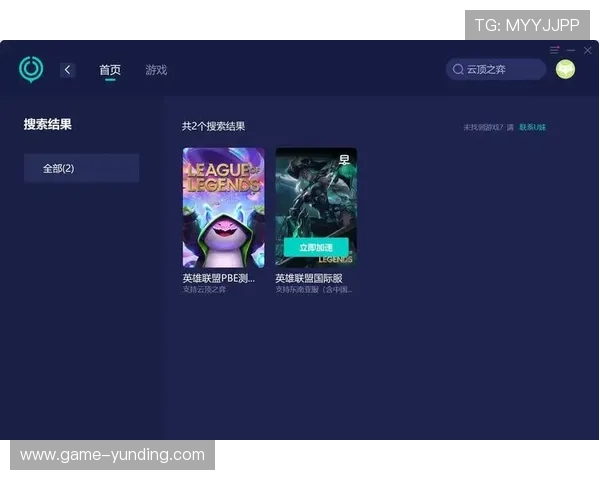600x480 pixels.
Task: Select the 全部(2) filter
Action: [x=82, y=168]
